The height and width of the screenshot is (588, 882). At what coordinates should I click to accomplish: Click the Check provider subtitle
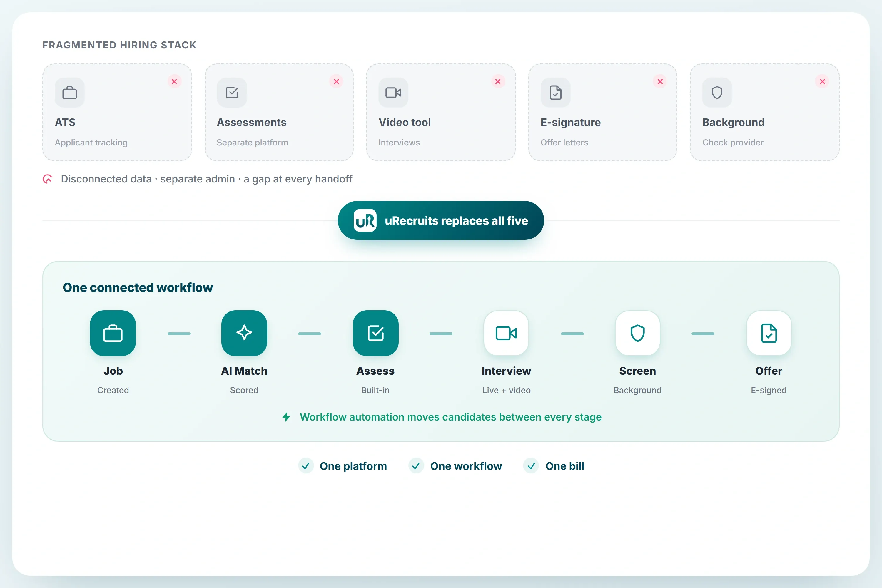[x=733, y=143]
